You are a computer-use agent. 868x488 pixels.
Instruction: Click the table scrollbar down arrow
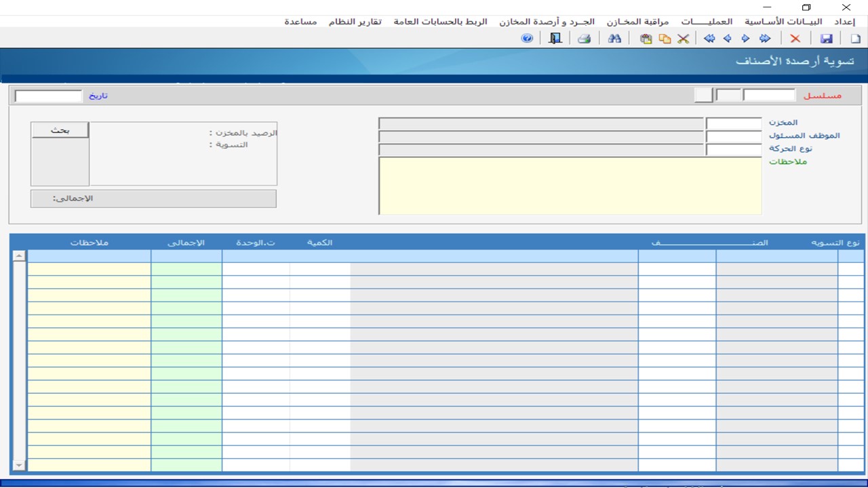coord(19,465)
